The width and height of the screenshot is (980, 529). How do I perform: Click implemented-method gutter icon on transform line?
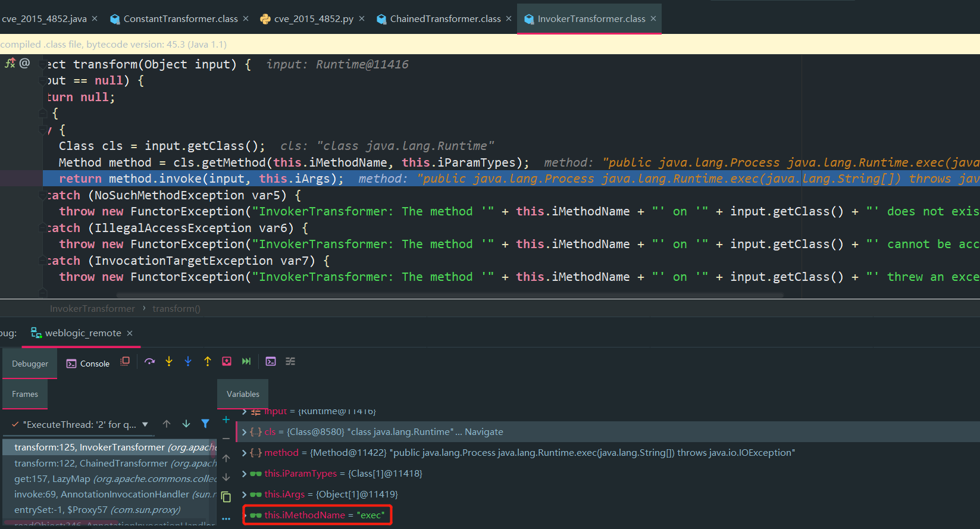(x=10, y=63)
